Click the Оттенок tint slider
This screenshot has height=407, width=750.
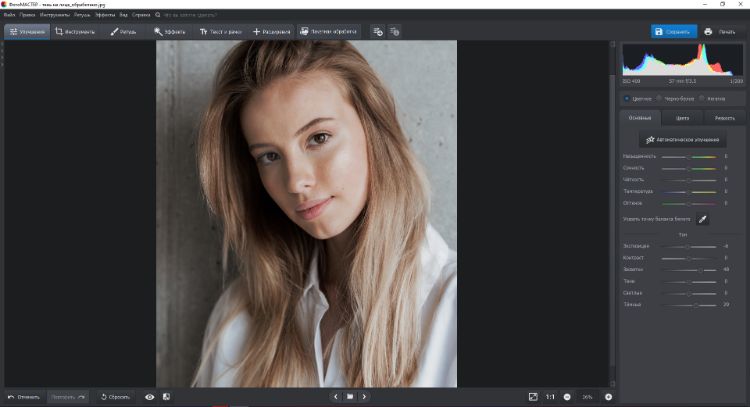(x=689, y=203)
